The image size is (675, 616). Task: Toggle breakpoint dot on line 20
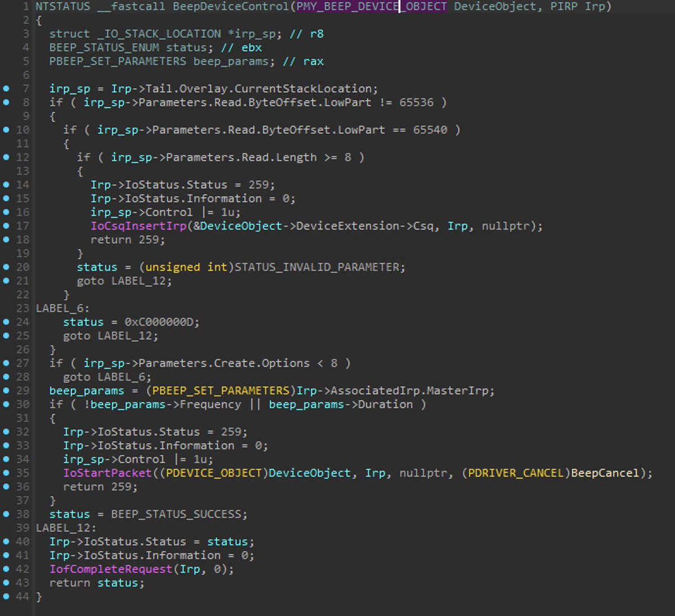[6, 267]
